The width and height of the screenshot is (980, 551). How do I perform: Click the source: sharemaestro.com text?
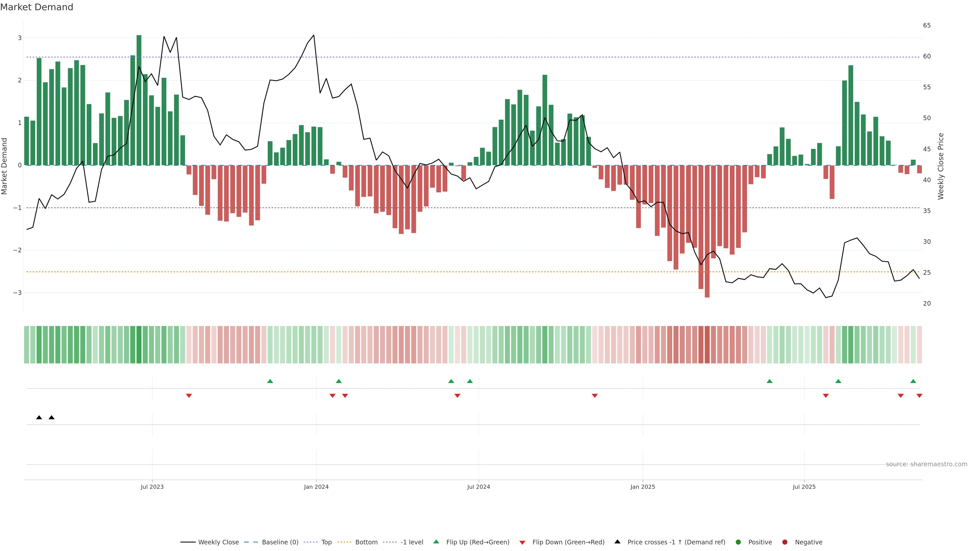(926, 464)
